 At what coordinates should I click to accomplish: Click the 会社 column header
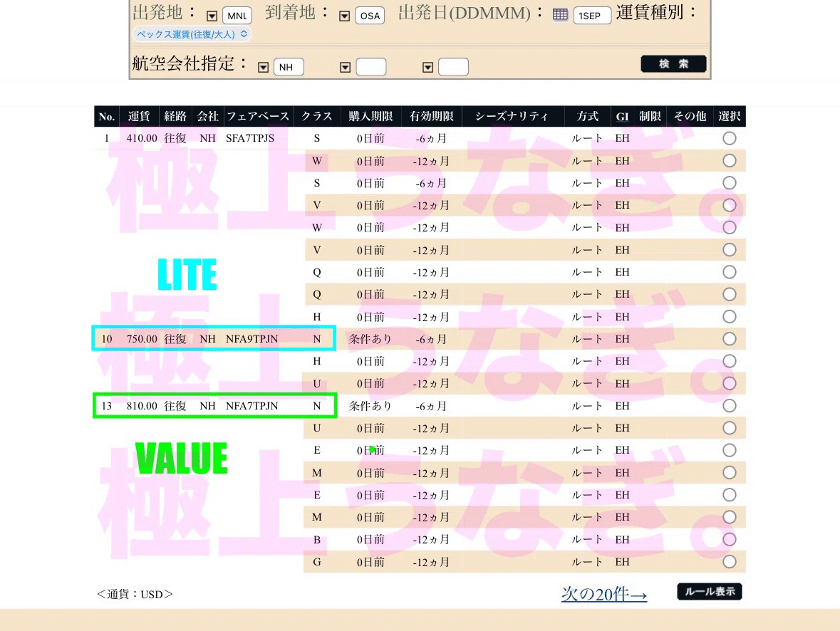click(x=207, y=116)
